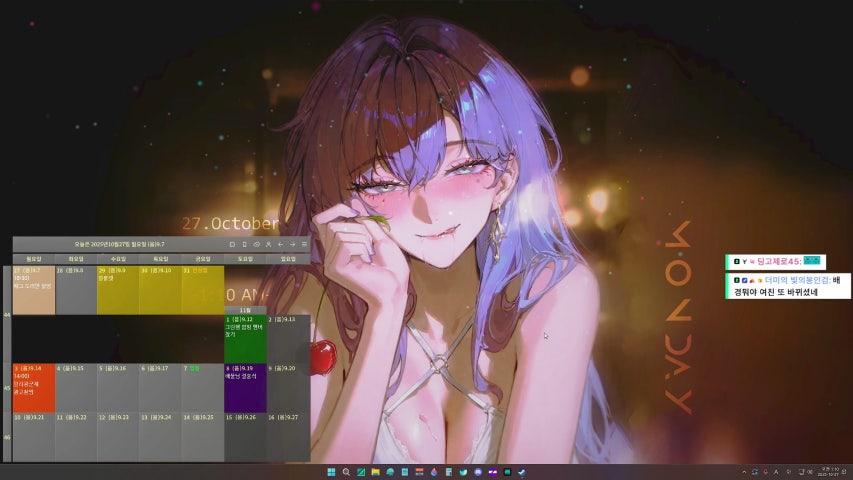Select the October 27 calendar cell
This screenshot has height=480, width=853.
tap(34, 290)
